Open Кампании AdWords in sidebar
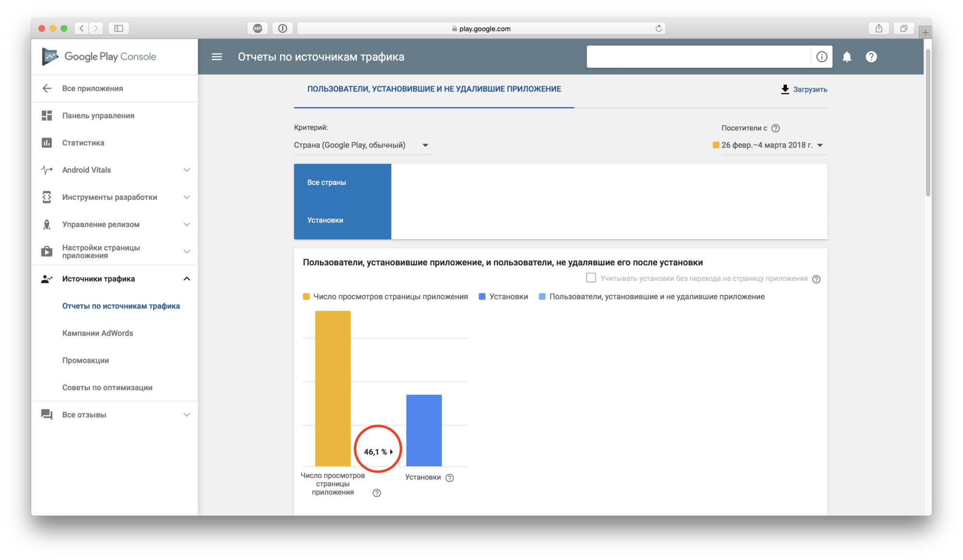The height and width of the screenshot is (560, 963). click(x=98, y=333)
